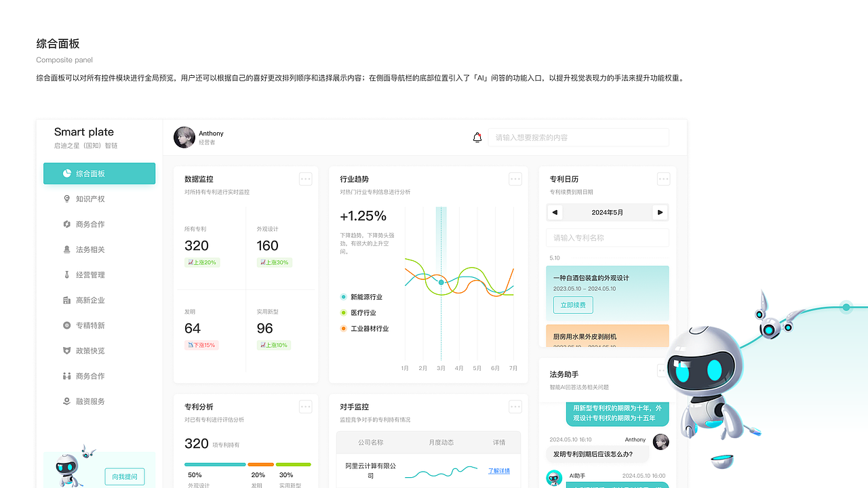Click the 96 实用新型 value

(264, 328)
